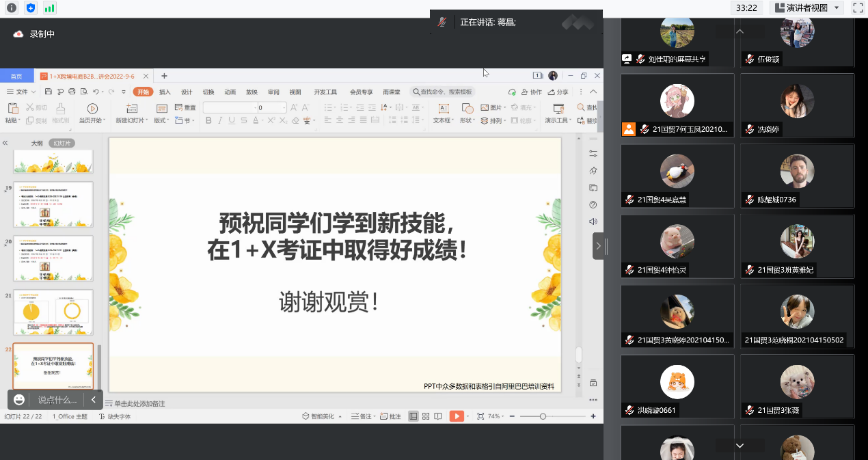This screenshot has width=868, height=460.
Task: Select the slide 21 thumbnail
Action: [x=53, y=312]
